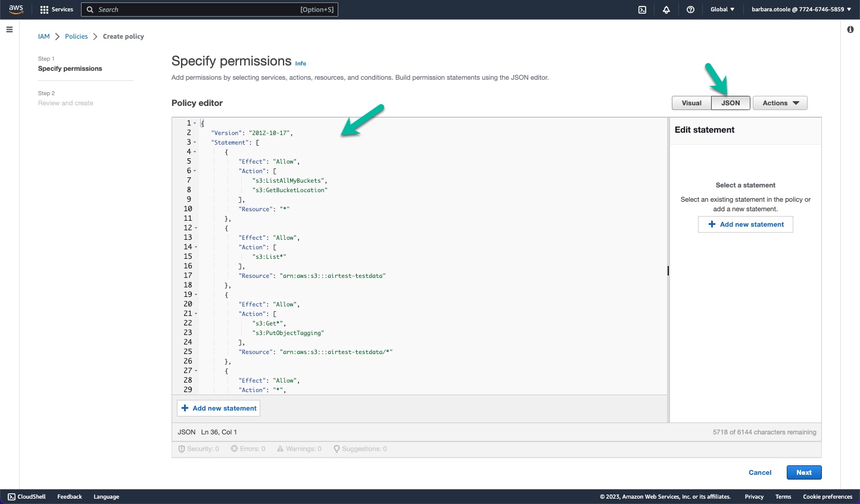Click the policy editor scrollbar
The width and height of the screenshot is (860, 504).
click(667, 271)
